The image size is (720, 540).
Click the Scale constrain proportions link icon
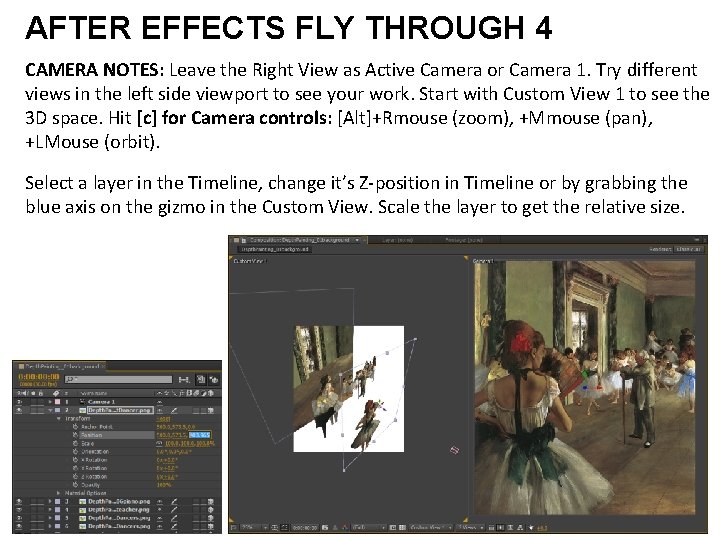159,444
